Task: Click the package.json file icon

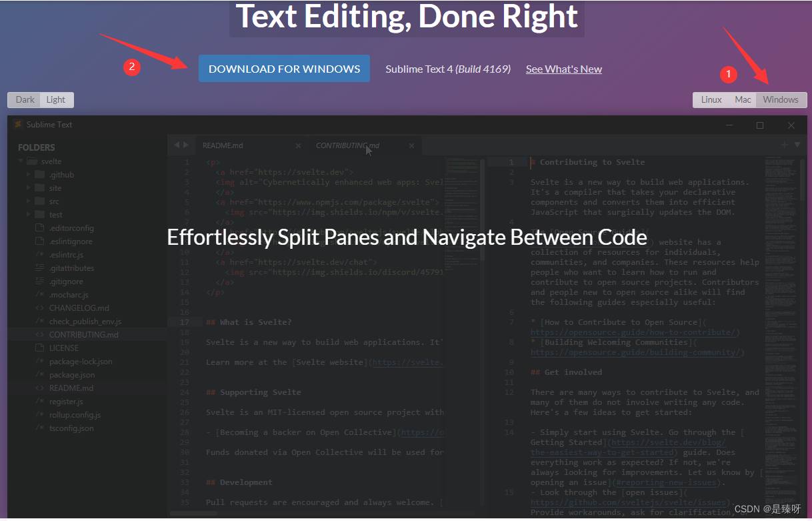Action: (x=39, y=375)
